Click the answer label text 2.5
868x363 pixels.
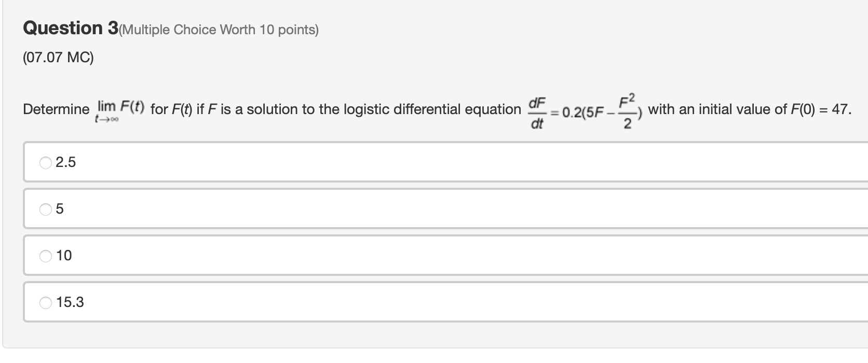66,162
